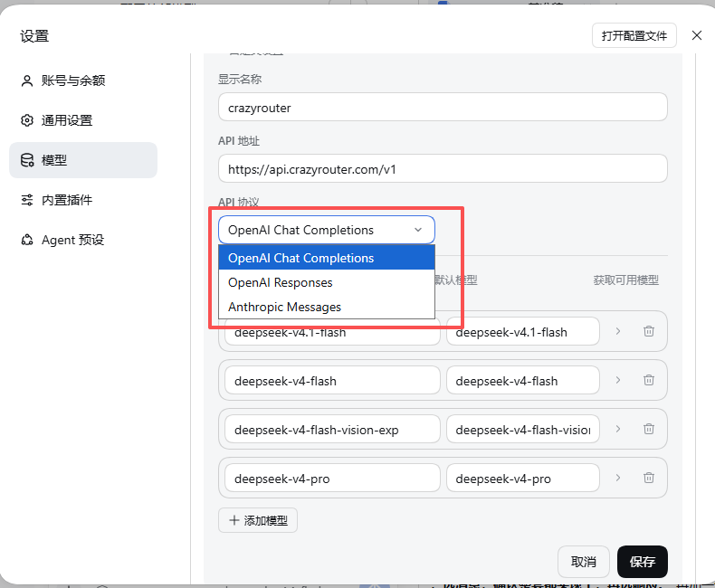
Task: Collapse the API 协议 dropdown combo box
Action: click(327, 230)
